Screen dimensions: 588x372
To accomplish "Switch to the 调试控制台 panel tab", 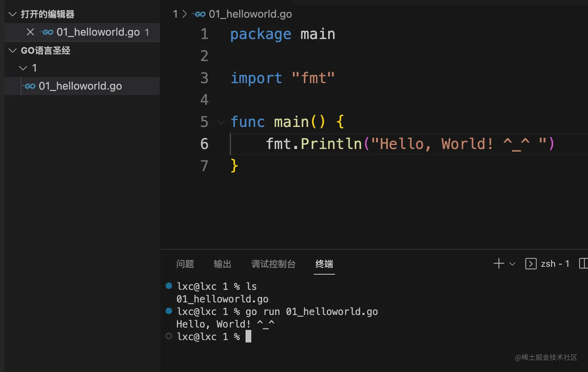I will (x=273, y=264).
